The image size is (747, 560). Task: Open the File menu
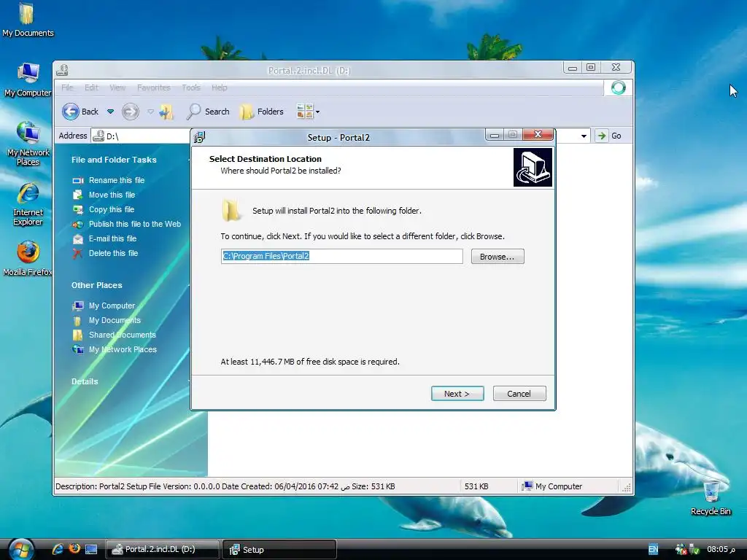pyautogui.click(x=67, y=87)
